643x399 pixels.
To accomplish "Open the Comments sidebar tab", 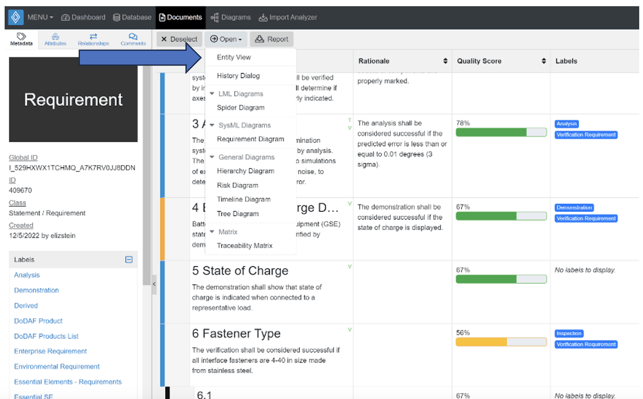I will coord(133,39).
